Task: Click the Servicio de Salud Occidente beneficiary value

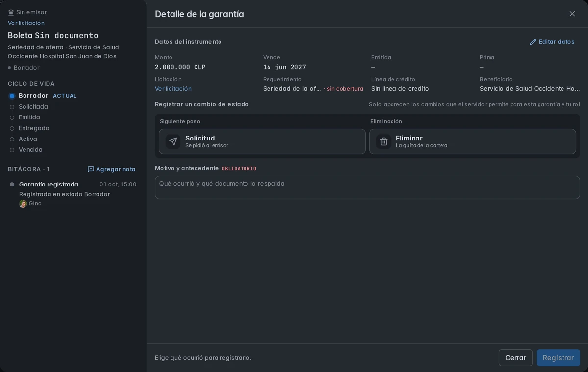Action: tap(530, 89)
